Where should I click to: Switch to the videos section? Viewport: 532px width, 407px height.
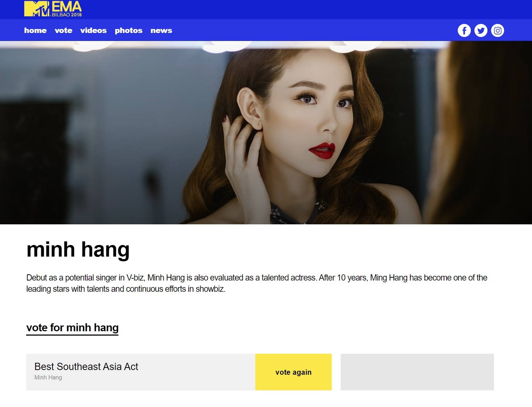click(x=93, y=31)
